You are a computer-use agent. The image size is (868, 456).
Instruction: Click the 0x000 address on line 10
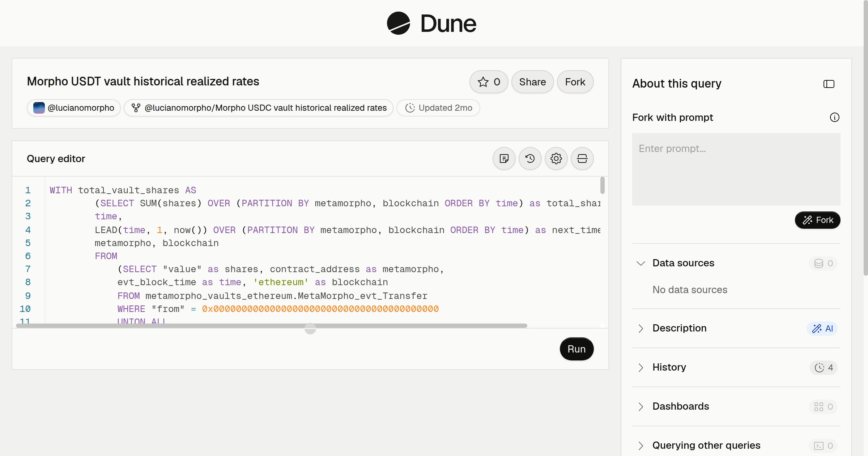[320, 309]
